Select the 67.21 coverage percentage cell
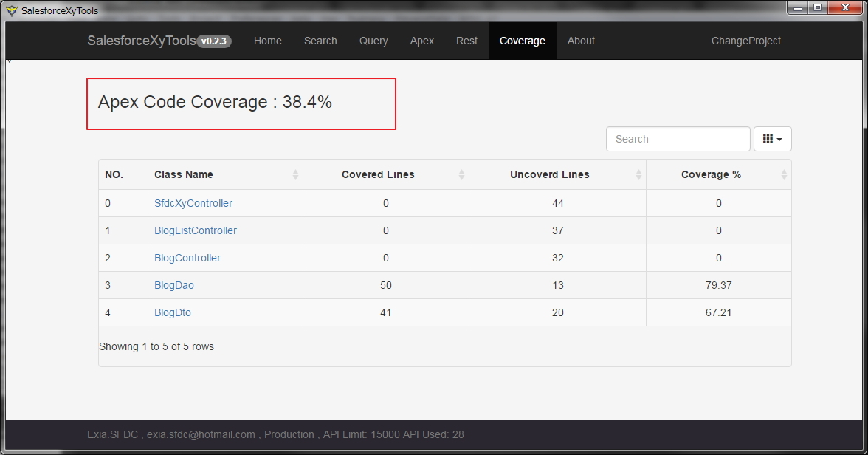868x455 pixels. pyautogui.click(x=719, y=312)
